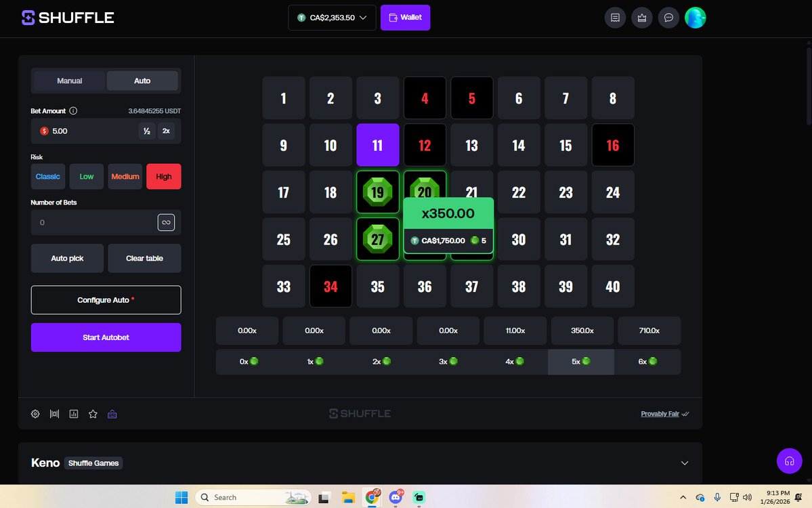Open live stats chart icon
This screenshot has height=508, width=812.
point(74,414)
